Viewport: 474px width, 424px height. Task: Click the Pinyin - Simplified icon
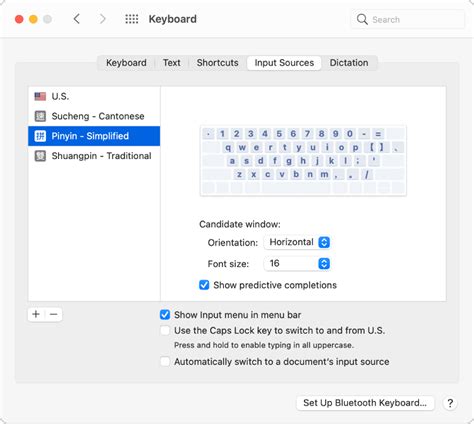click(40, 136)
